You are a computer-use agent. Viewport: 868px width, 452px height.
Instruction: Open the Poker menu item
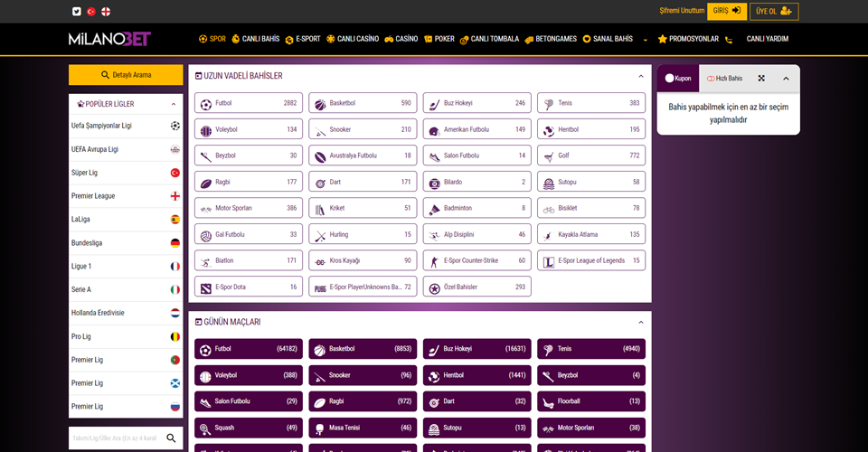coord(439,39)
